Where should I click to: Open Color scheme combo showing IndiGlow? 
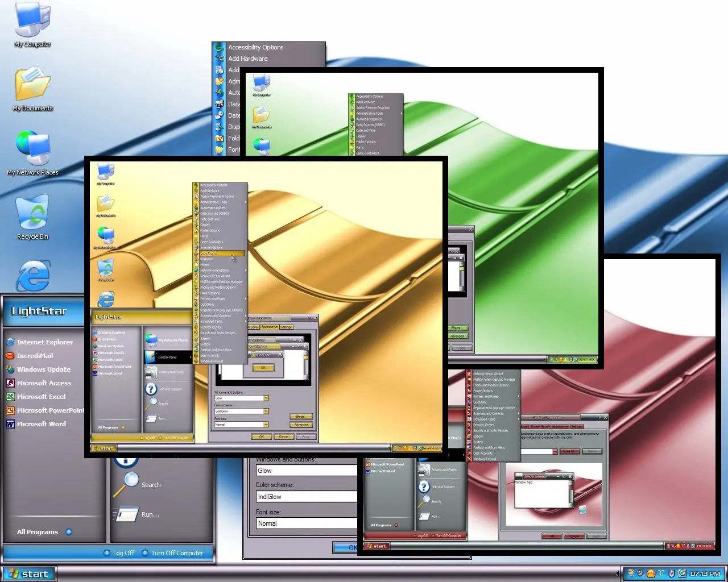point(307,497)
